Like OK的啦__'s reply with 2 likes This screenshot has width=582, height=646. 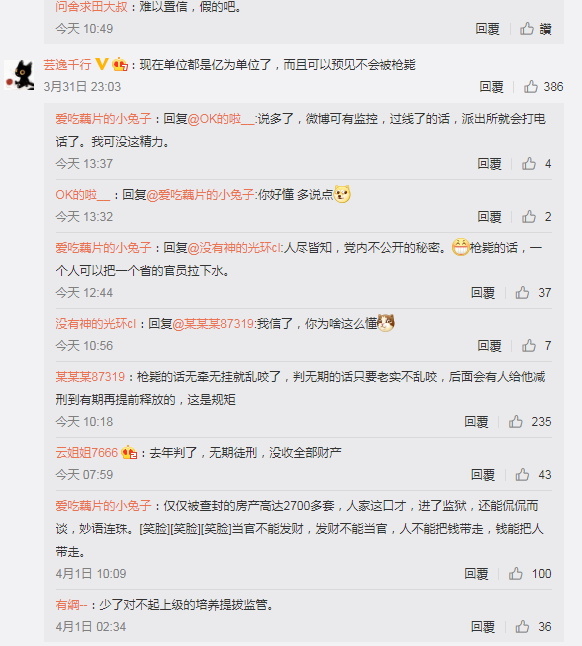(x=529, y=217)
